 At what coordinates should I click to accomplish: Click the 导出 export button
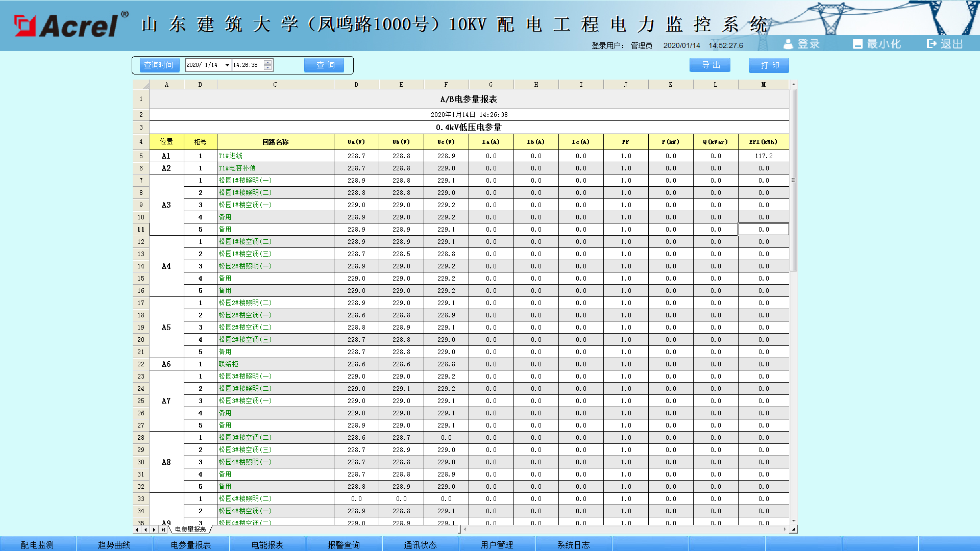[x=709, y=65]
